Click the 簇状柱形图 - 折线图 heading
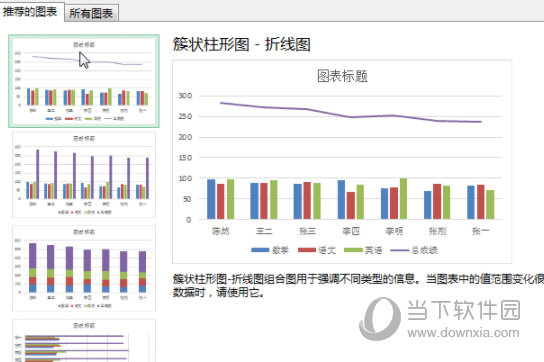The image size is (544, 362). 241,44
